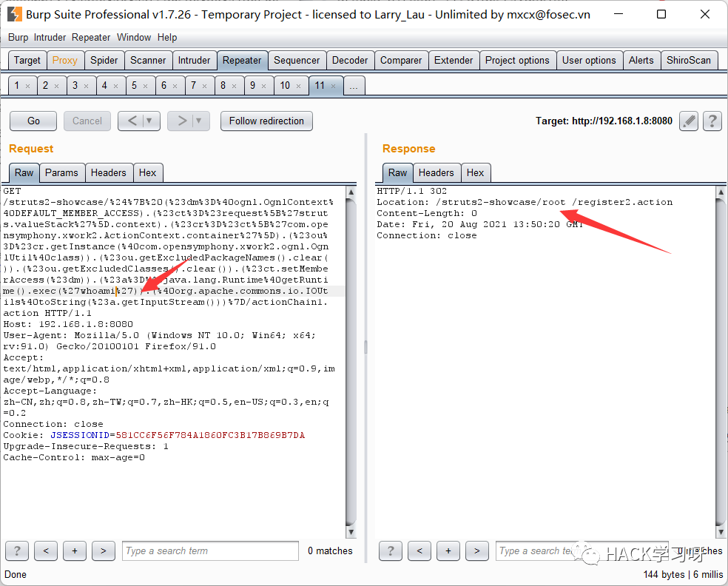Open the Help menu
The width and height of the screenshot is (728, 586).
167,38
